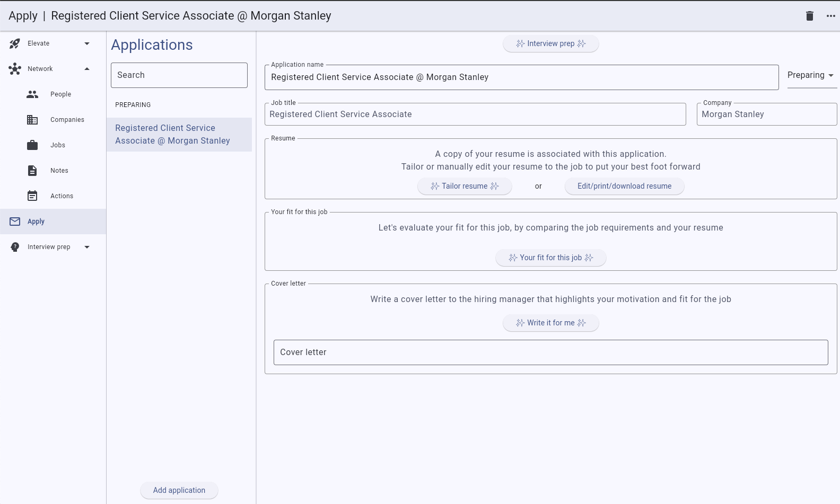Open the three-dot more options menu

click(x=830, y=16)
